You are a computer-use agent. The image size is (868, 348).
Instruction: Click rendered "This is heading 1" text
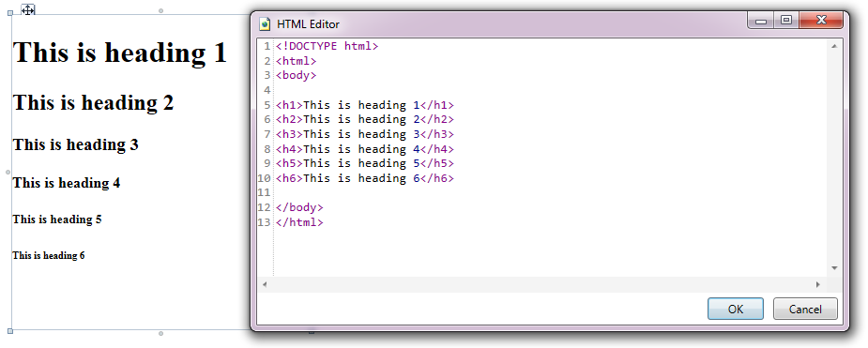click(120, 53)
